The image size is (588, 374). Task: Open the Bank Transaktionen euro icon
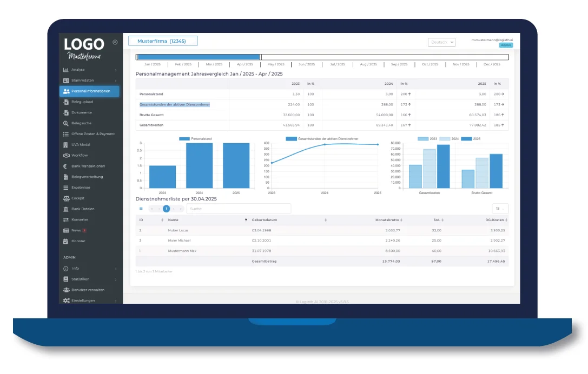(65, 166)
